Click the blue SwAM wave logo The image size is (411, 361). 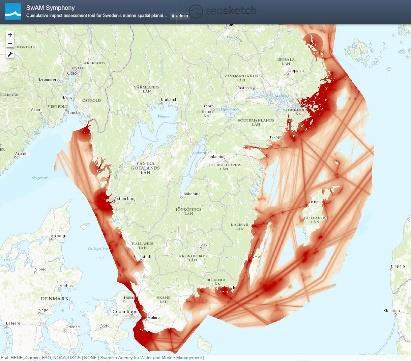pos(13,11)
